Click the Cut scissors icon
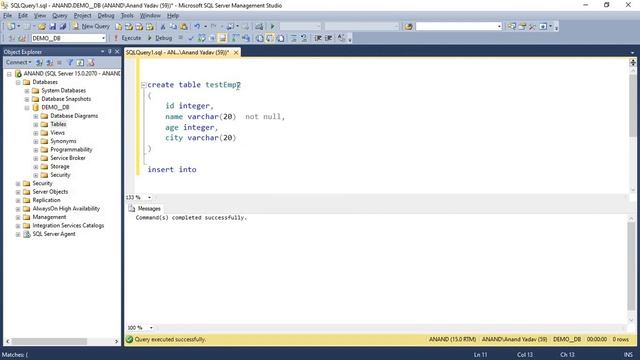 pyautogui.click(x=163, y=27)
